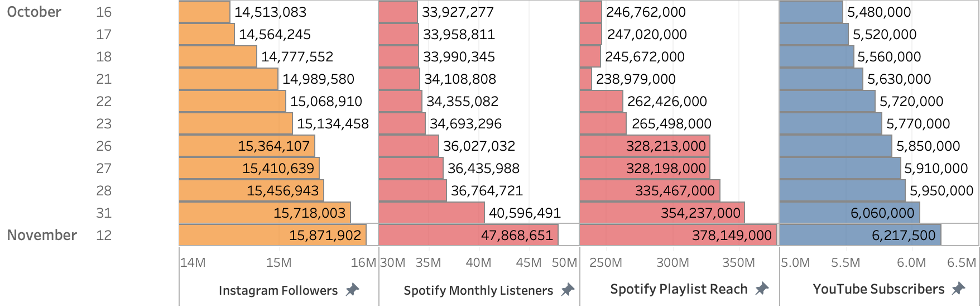This screenshot has height=307, width=980.
Task: Select the YouTube Subscribers axis title
Action: (878, 289)
